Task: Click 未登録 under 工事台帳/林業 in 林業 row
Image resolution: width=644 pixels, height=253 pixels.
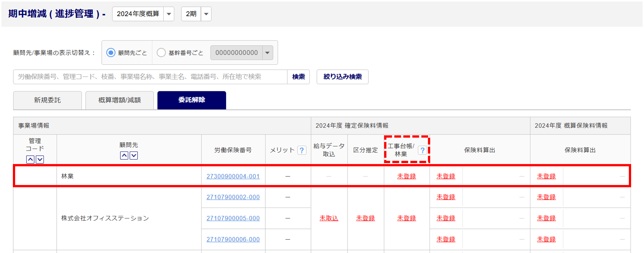Action: (x=407, y=176)
